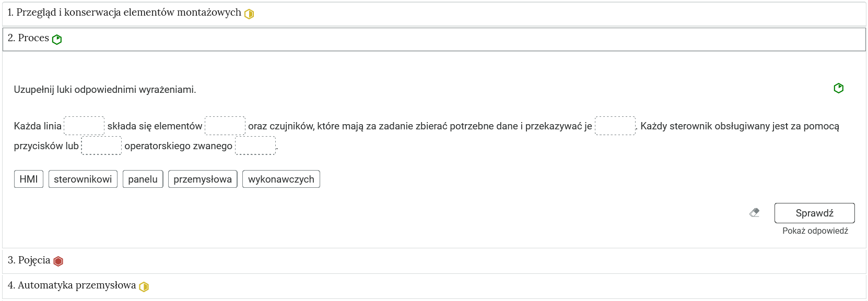Click the yellow difficulty hexagon next to section 1
Screen dimensions: 868x301
(x=249, y=14)
